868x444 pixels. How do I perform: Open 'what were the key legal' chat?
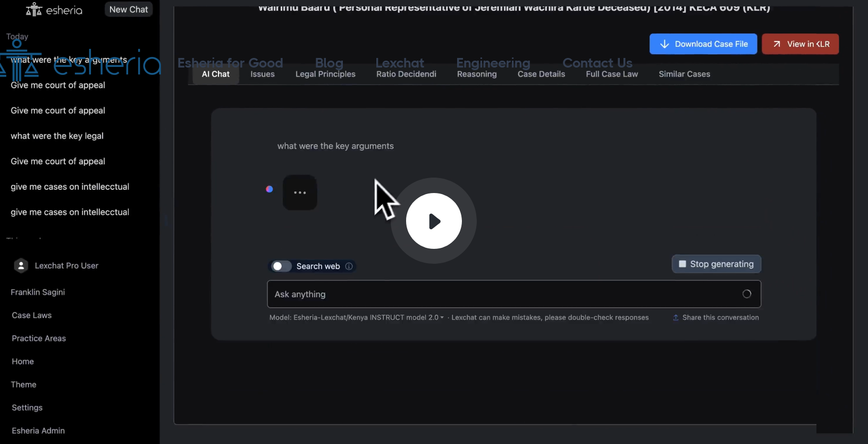[x=57, y=136]
